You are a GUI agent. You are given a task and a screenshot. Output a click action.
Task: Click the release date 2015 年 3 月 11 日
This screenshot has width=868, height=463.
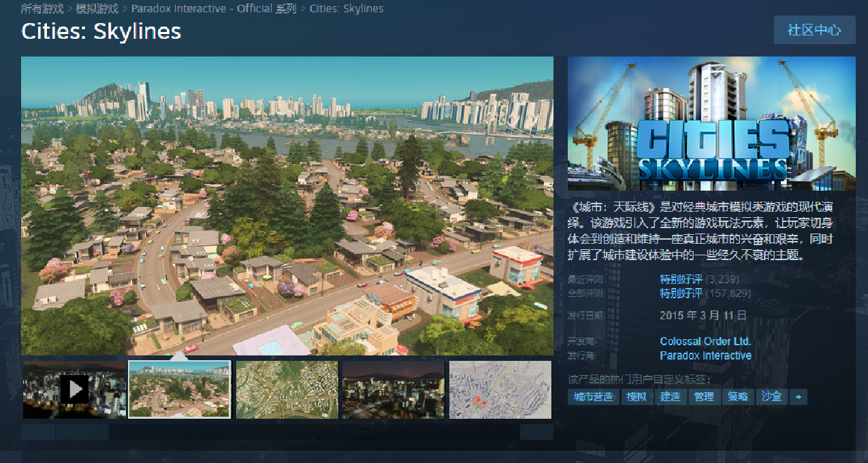coord(703,315)
